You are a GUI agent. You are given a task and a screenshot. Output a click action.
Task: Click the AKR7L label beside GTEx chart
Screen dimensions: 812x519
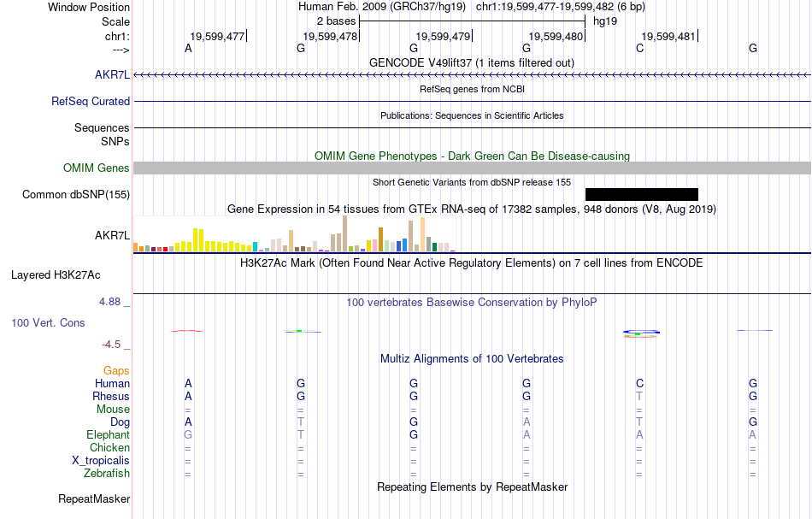[112, 236]
